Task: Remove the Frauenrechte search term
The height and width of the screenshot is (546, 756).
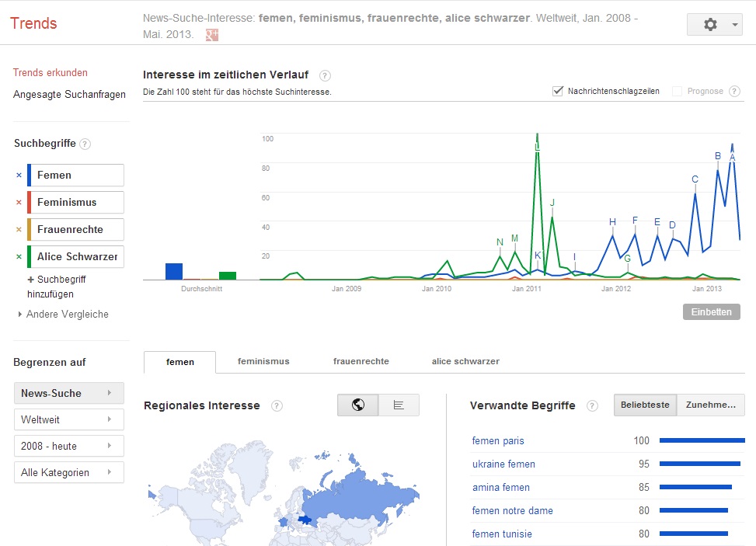Action: click(19, 229)
